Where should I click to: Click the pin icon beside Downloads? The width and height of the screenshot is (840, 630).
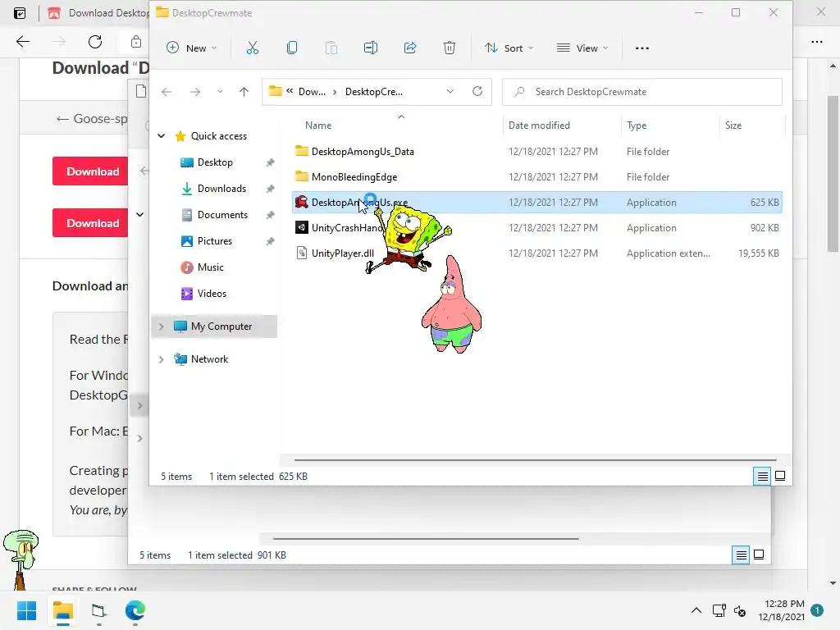click(270, 189)
